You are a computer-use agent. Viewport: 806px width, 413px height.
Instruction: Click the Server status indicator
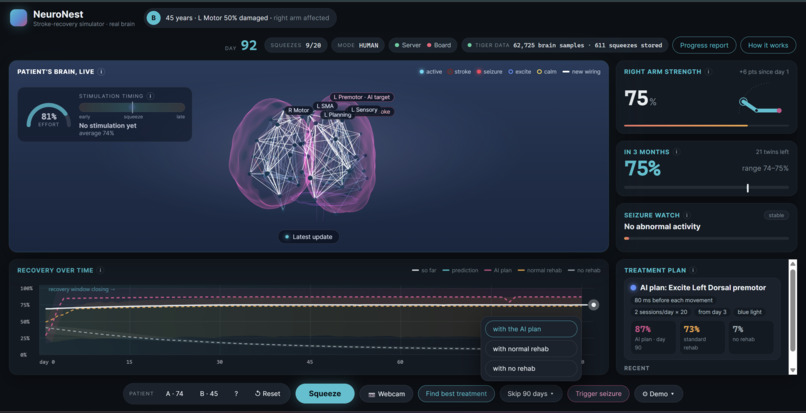click(x=408, y=45)
